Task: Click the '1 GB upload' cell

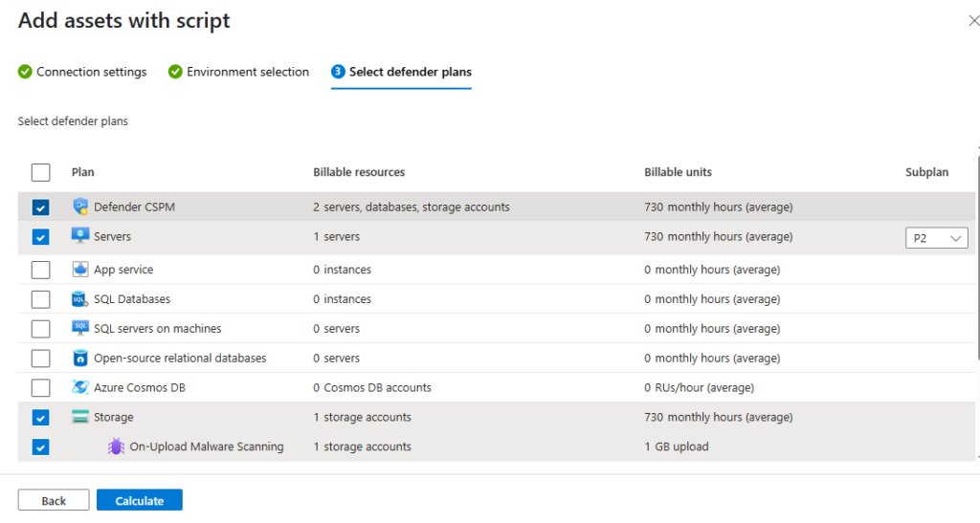Action: tap(677, 447)
